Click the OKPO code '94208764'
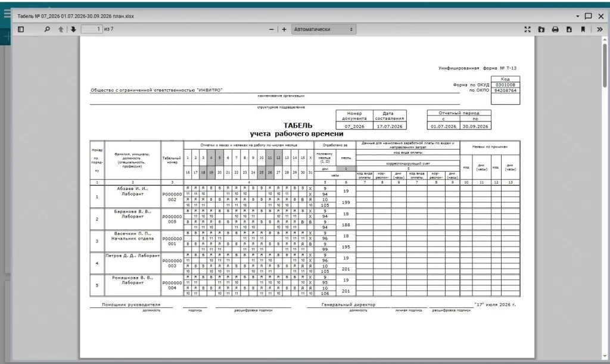 [x=505, y=90]
